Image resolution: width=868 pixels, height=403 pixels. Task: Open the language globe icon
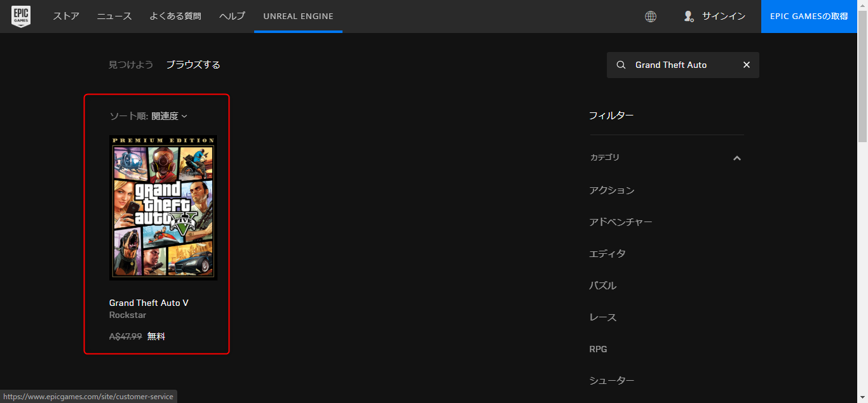tap(651, 17)
